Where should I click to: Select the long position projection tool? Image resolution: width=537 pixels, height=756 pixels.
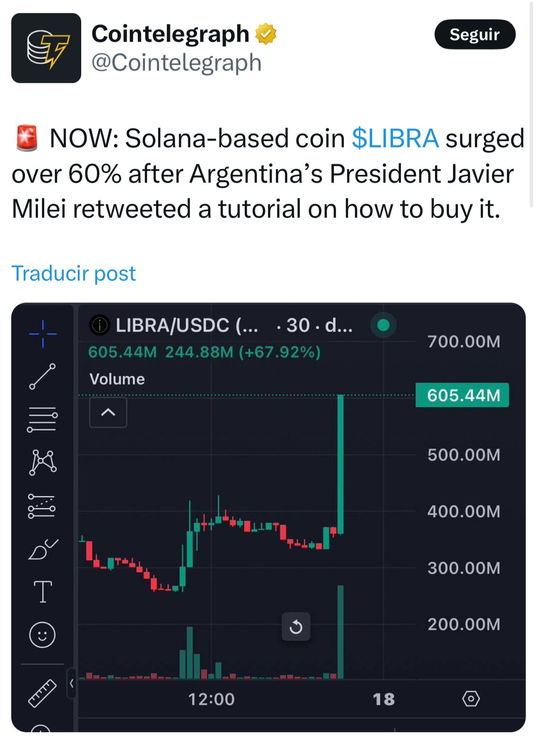42,506
